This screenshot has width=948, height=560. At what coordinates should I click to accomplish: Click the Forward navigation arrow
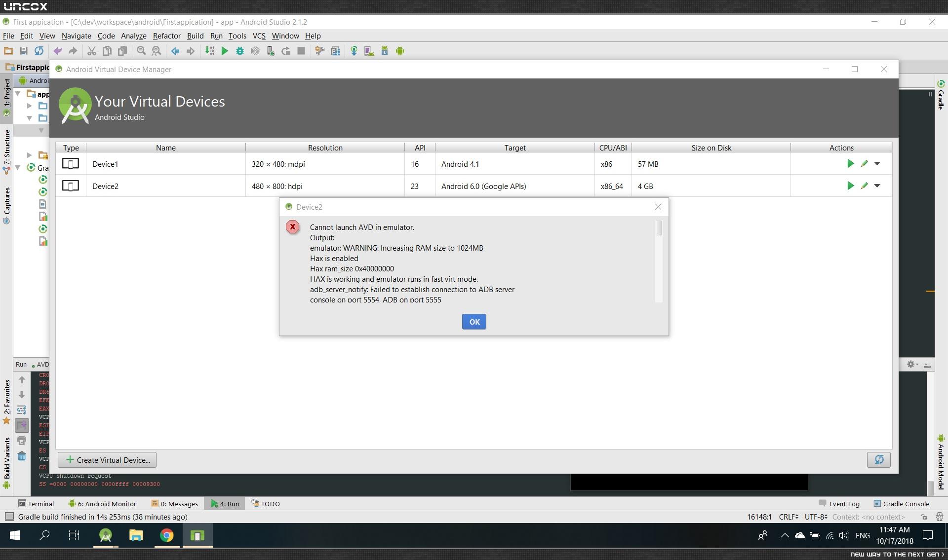pyautogui.click(x=191, y=51)
